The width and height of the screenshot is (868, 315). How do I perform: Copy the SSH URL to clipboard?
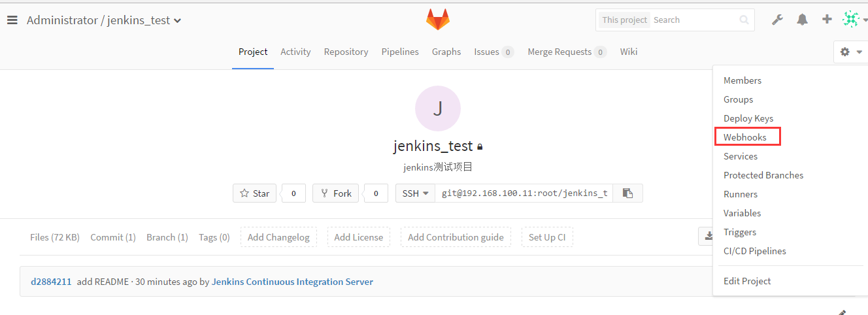[x=627, y=193]
